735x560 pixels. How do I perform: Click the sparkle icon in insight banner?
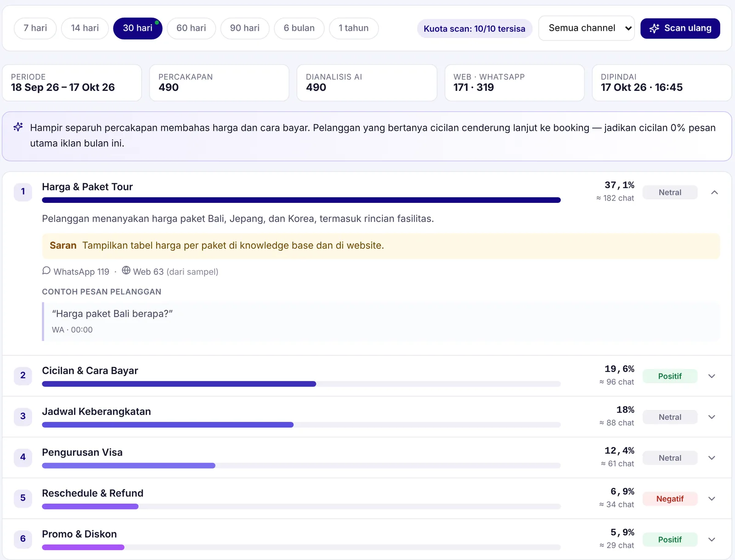coord(18,127)
